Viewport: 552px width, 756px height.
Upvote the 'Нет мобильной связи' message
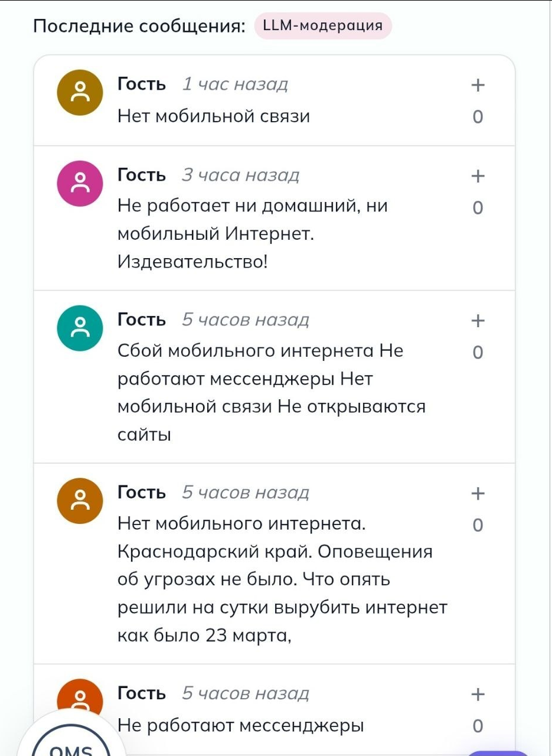[478, 85]
